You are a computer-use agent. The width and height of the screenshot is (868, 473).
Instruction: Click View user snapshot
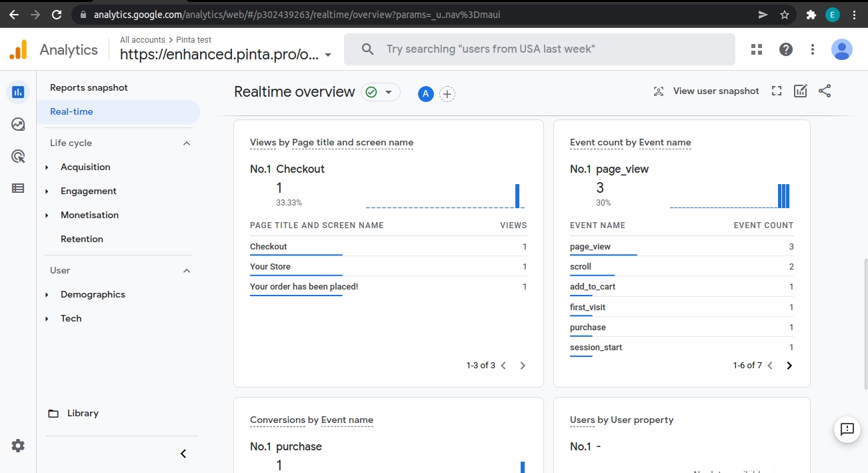[x=706, y=91]
